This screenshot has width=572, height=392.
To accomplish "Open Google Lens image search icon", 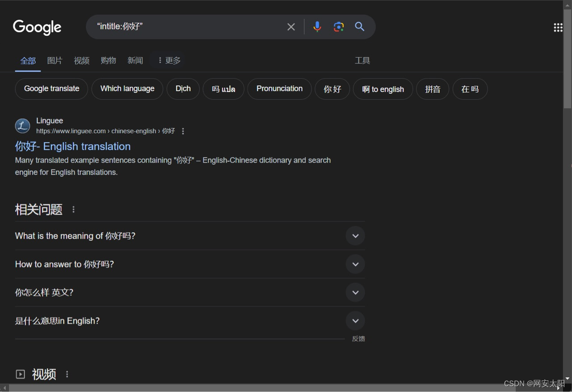I will click(x=339, y=27).
